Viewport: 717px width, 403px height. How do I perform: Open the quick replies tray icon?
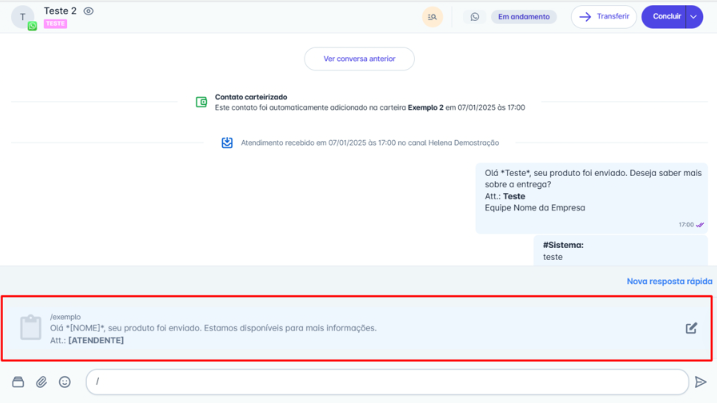[18, 382]
